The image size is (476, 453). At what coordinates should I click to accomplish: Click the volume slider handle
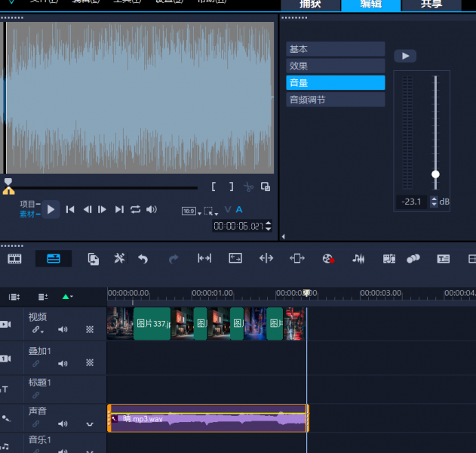coord(435,174)
